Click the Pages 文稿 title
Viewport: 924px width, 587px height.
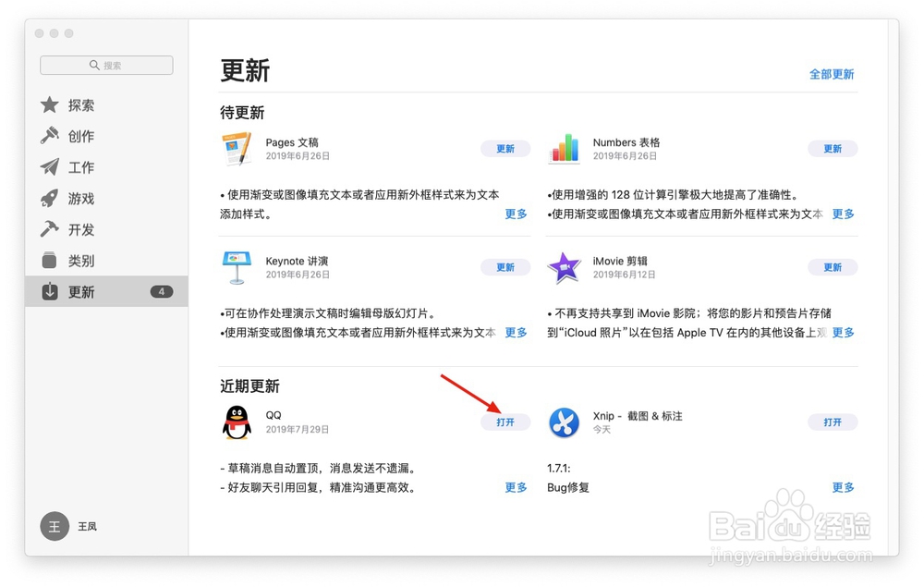coord(292,142)
